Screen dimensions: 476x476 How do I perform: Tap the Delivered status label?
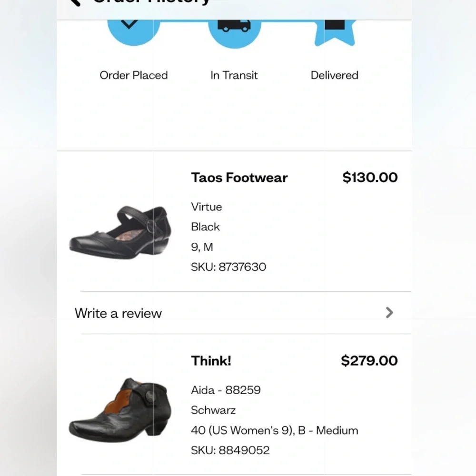(335, 75)
